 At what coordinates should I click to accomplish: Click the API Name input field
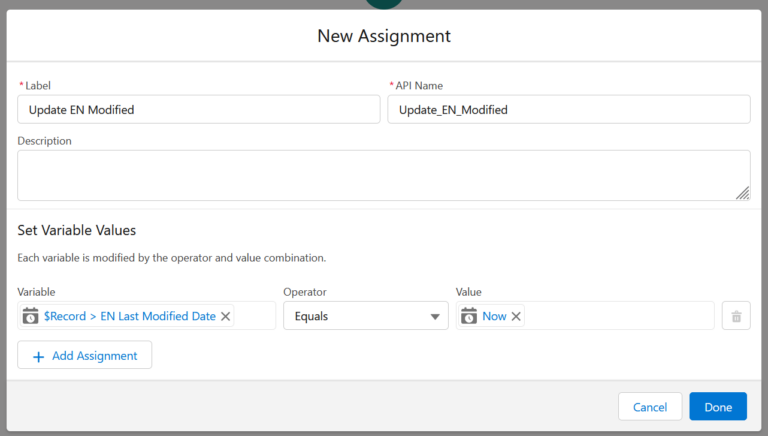(x=568, y=109)
